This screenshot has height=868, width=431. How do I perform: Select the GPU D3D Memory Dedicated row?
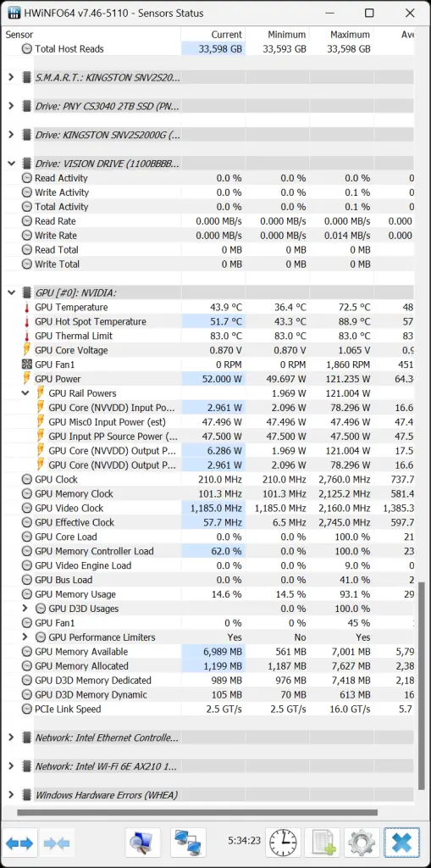[207, 681]
